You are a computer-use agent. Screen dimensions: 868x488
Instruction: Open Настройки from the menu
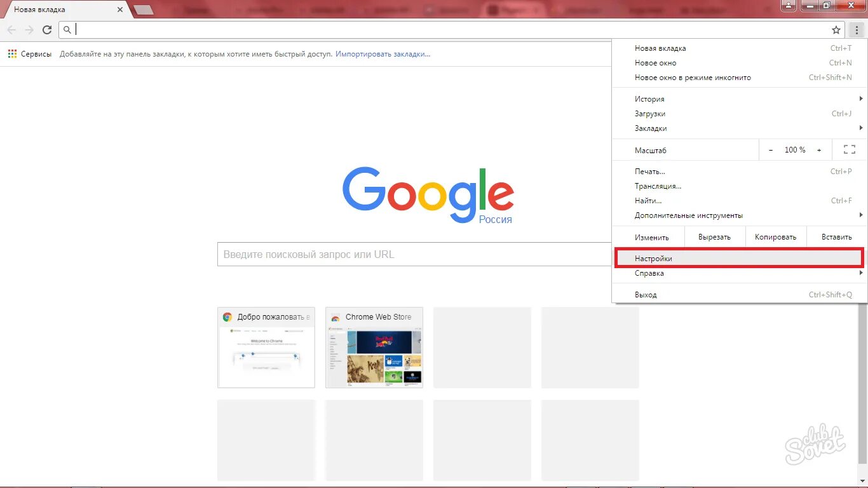click(x=738, y=259)
